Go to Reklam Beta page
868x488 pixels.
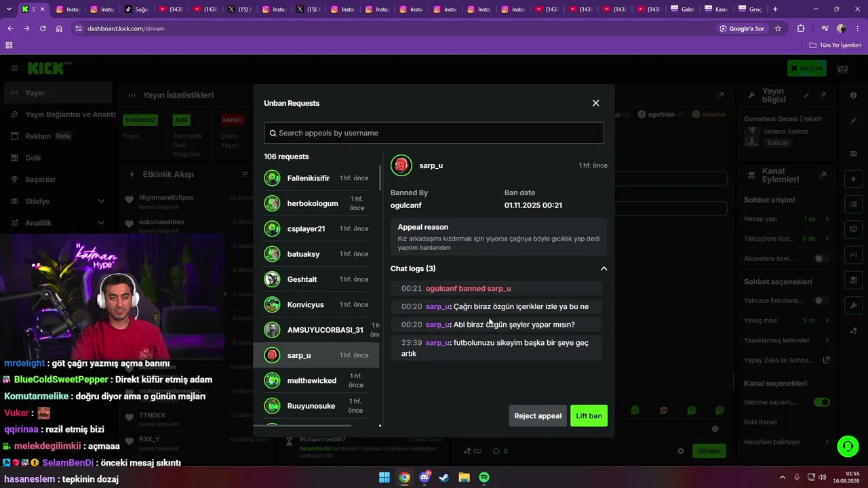click(x=58, y=136)
